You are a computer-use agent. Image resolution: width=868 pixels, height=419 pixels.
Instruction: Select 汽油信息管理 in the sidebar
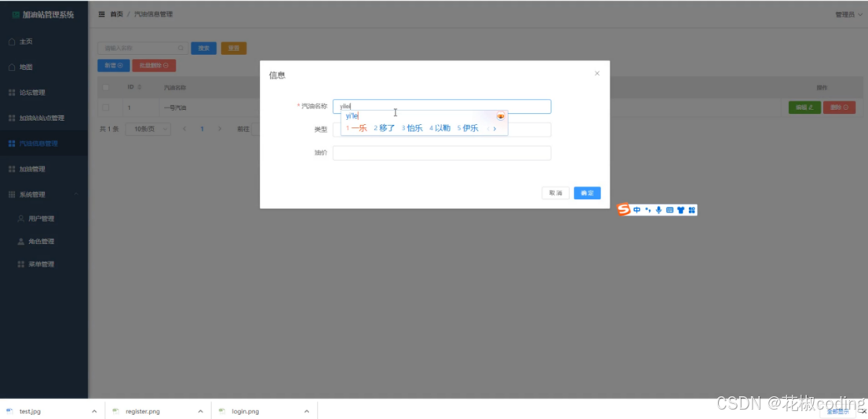[44, 144]
